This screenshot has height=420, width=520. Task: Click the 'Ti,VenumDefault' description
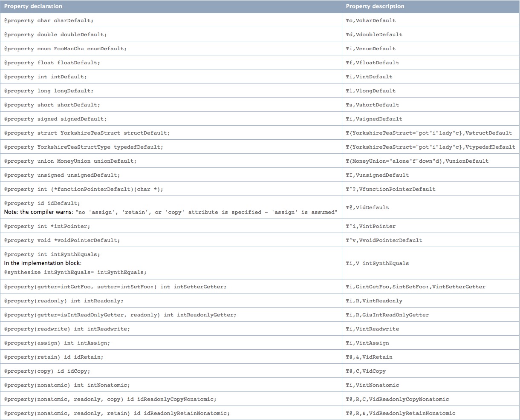coord(370,49)
